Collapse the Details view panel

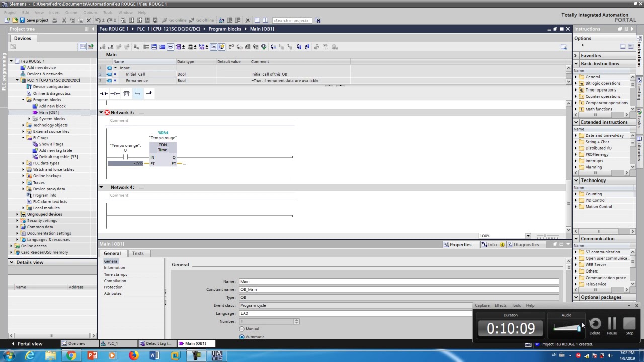point(12,262)
